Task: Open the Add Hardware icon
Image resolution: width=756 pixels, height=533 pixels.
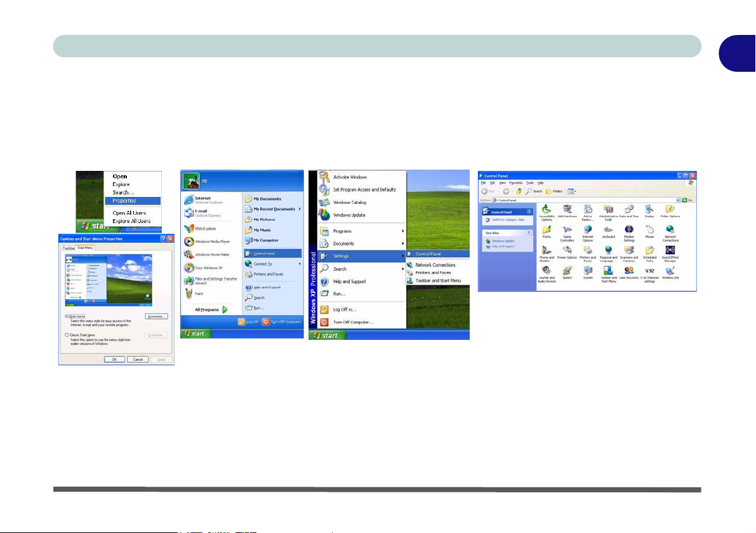Action: click(567, 212)
